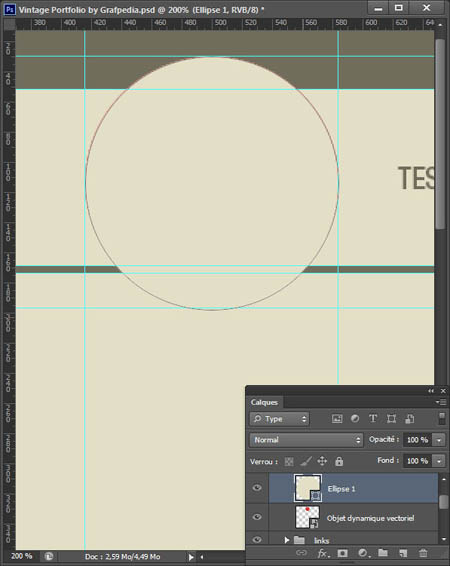Click the links folder icon
The width and height of the screenshot is (450, 566).
pos(299,540)
